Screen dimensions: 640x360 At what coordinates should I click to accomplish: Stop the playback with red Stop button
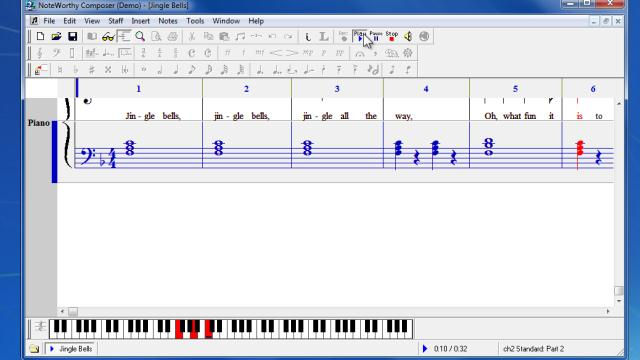click(392, 36)
